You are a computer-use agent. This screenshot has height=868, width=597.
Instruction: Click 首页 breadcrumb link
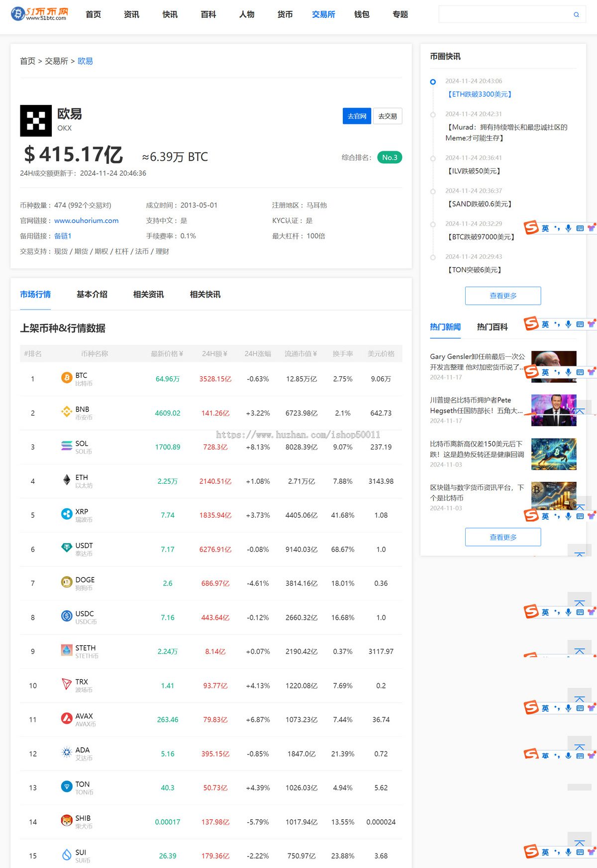[28, 61]
